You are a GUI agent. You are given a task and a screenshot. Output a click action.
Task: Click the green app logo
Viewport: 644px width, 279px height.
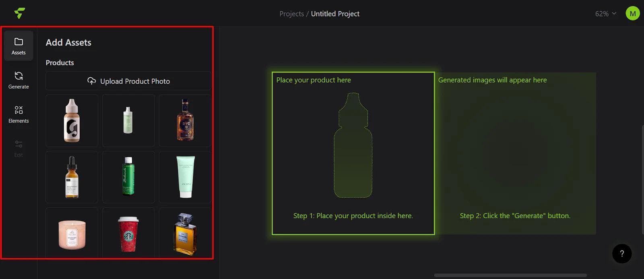click(x=19, y=13)
